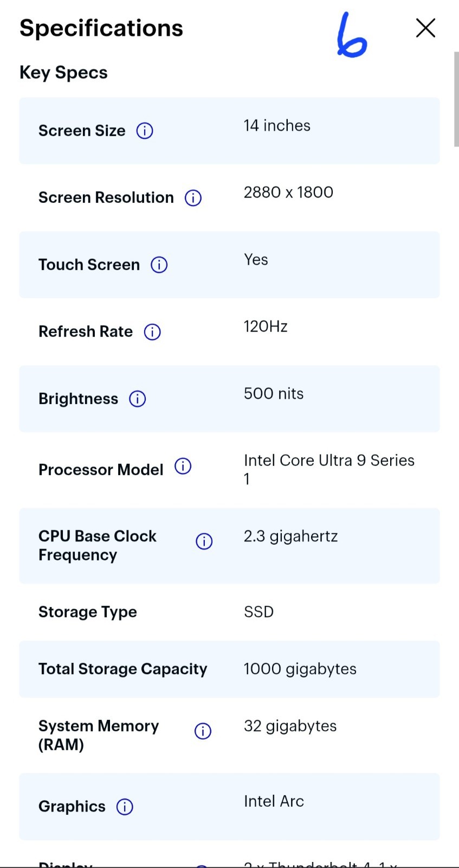
Task: Select the 32 gigabytes memory value
Action: coord(290,726)
